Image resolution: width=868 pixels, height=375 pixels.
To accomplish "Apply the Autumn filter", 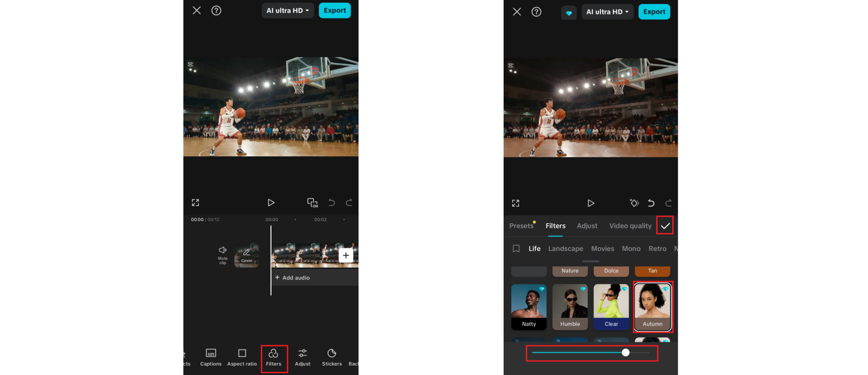I will (652, 307).
